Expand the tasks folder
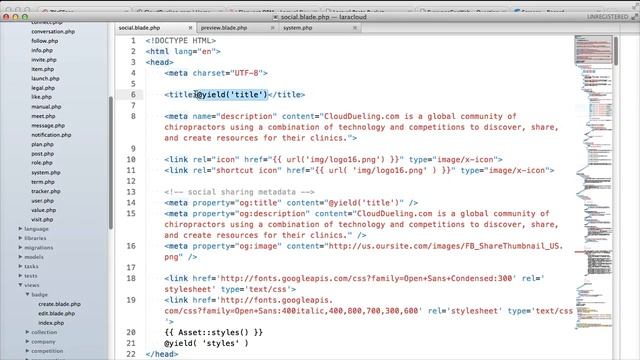The image size is (640, 360). pyautogui.click(x=20, y=266)
